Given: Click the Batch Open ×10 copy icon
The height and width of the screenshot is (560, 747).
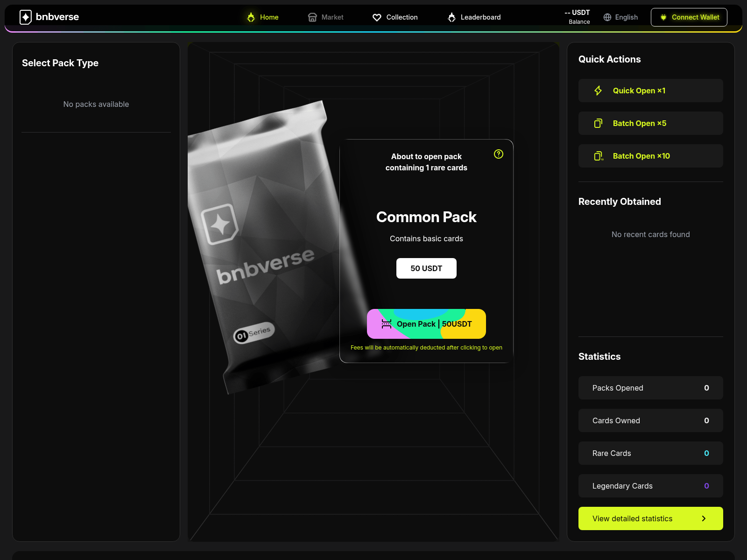Looking at the screenshot, I should pyautogui.click(x=598, y=156).
